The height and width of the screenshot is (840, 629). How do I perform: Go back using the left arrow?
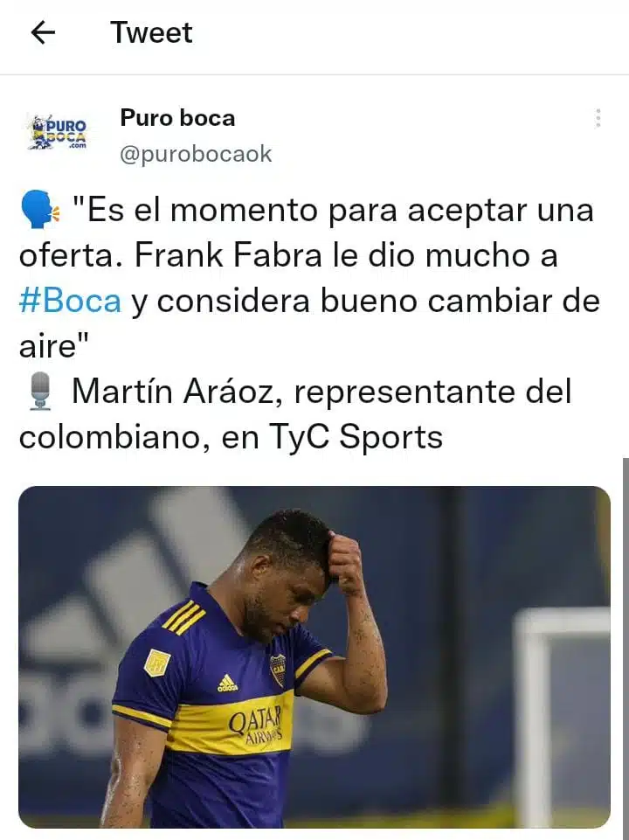(x=43, y=33)
